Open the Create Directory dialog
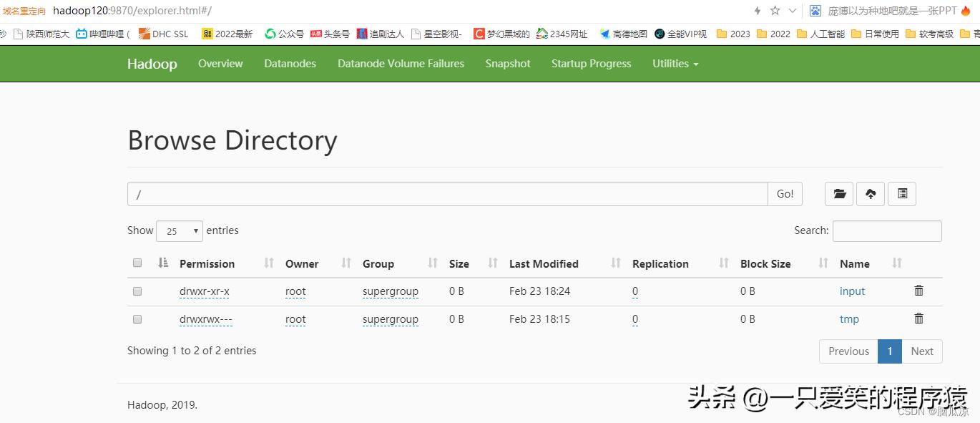This screenshot has width=980, height=423. click(838, 193)
